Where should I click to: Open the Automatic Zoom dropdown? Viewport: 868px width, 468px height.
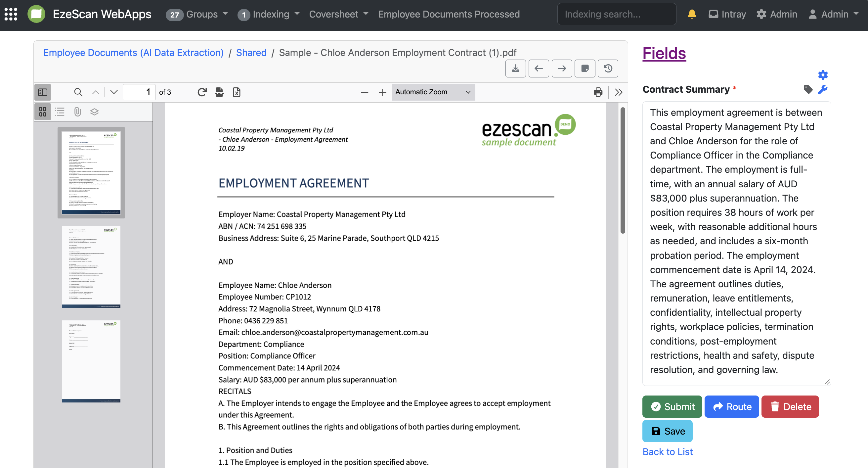[x=433, y=92]
